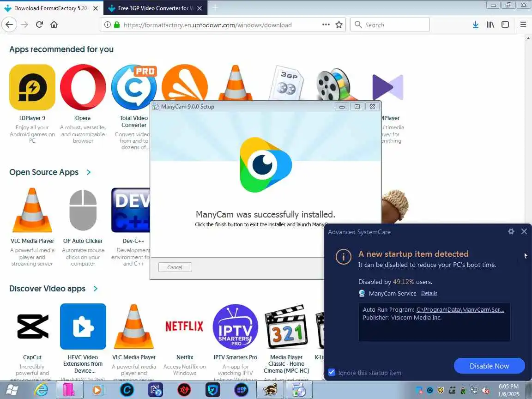Bookmark this page with the star
The image size is (532, 399).
pyautogui.click(x=339, y=24)
